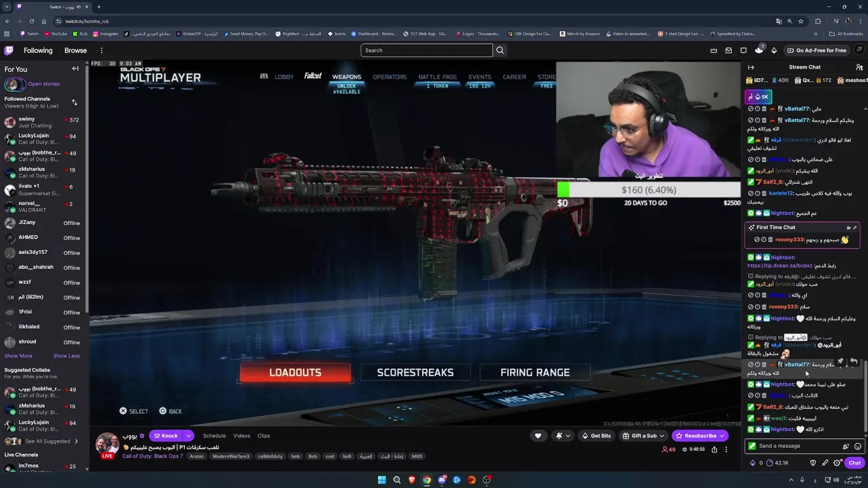Click Show Less followed channels
Viewport: 868px width, 488px height.
click(66, 356)
